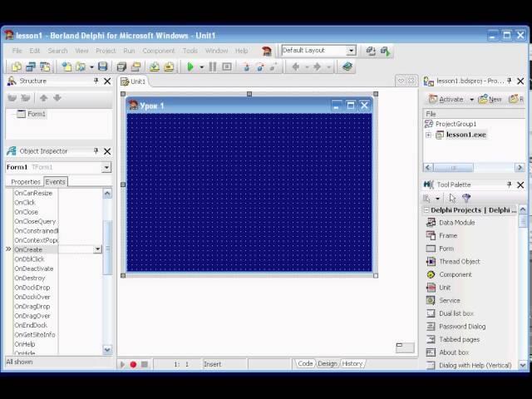The width and height of the screenshot is (532, 399).
Task: Open the Form1 object selector dropdown
Action: 106,167
